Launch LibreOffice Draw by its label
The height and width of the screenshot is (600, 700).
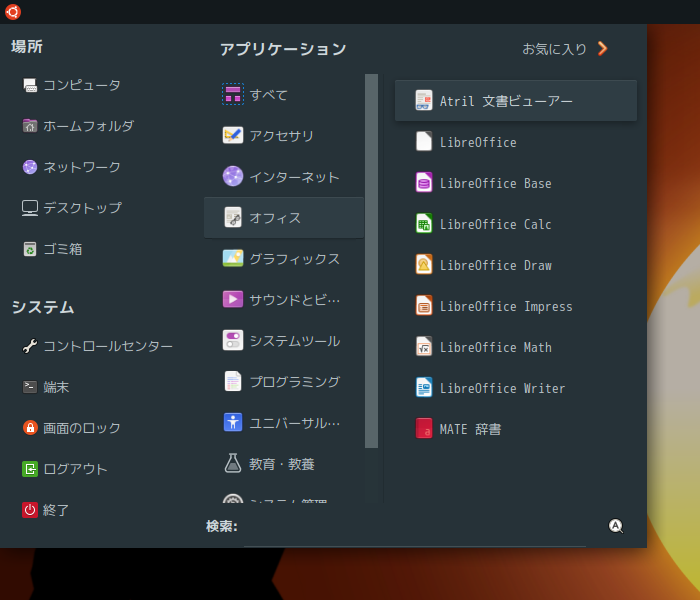coord(496,265)
